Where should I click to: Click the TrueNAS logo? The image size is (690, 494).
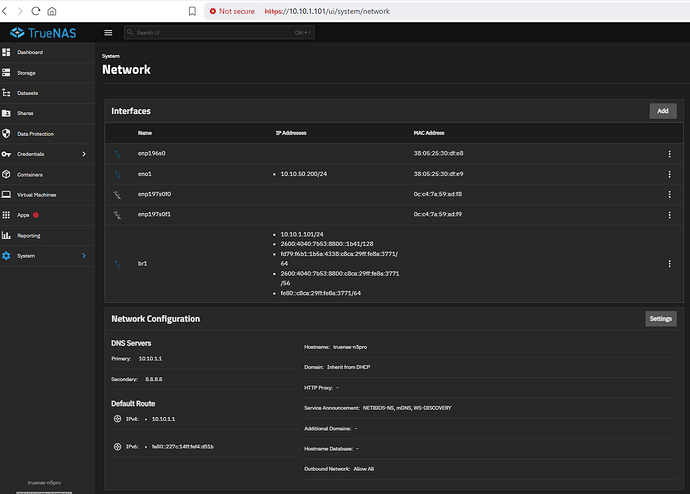43,33
